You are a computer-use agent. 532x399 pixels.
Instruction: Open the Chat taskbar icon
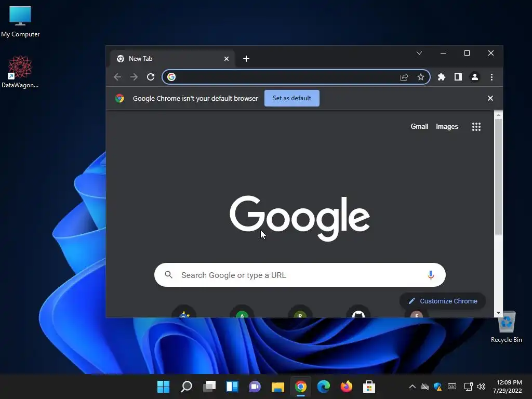point(255,387)
